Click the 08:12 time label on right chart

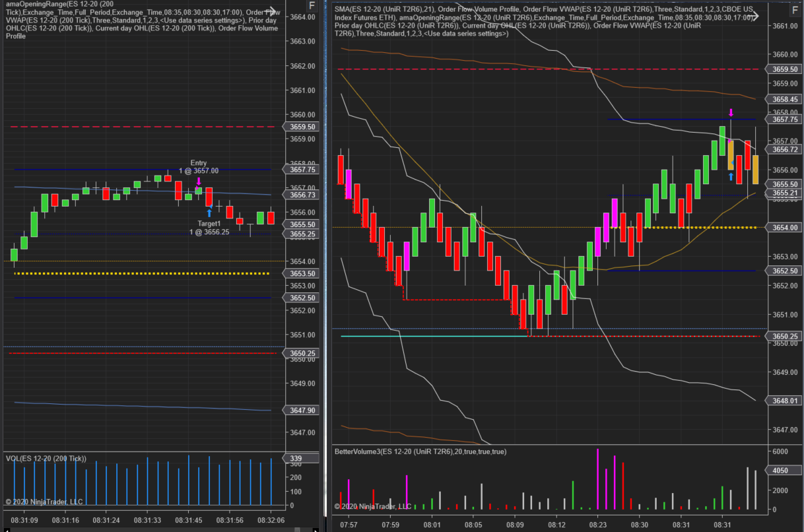click(x=556, y=525)
